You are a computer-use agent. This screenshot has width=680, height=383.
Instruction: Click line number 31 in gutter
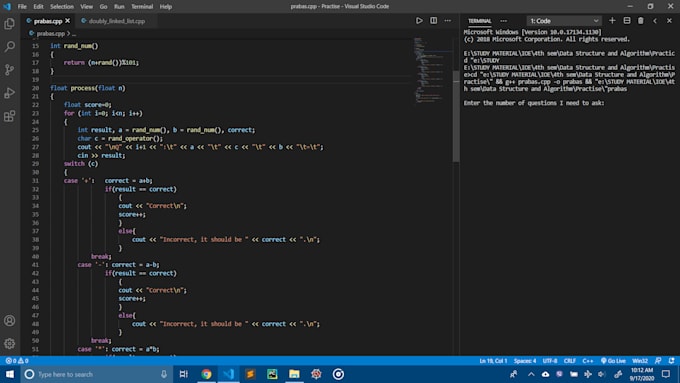[x=35, y=180]
